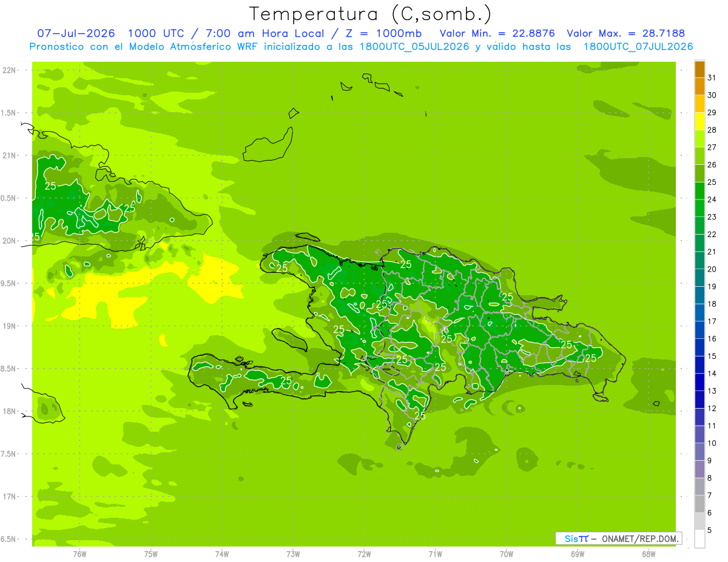Click the gray legend swatch between 6 and 7
Image resolution: width=728 pixels, height=562 pixels.
699,504
